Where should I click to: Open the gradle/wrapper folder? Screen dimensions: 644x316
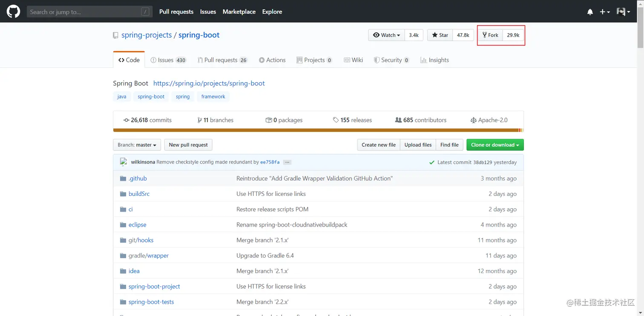(x=149, y=256)
